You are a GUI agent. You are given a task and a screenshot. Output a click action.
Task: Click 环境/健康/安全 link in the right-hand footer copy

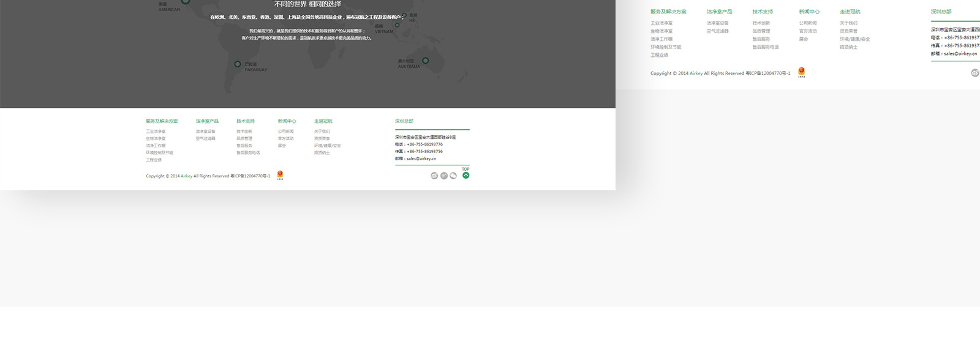click(854, 39)
